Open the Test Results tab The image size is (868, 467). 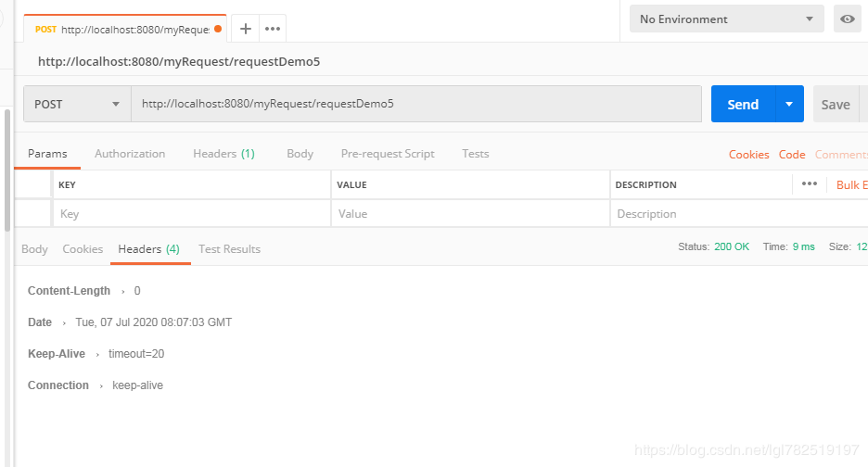pyautogui.click(x=229, y=249)
